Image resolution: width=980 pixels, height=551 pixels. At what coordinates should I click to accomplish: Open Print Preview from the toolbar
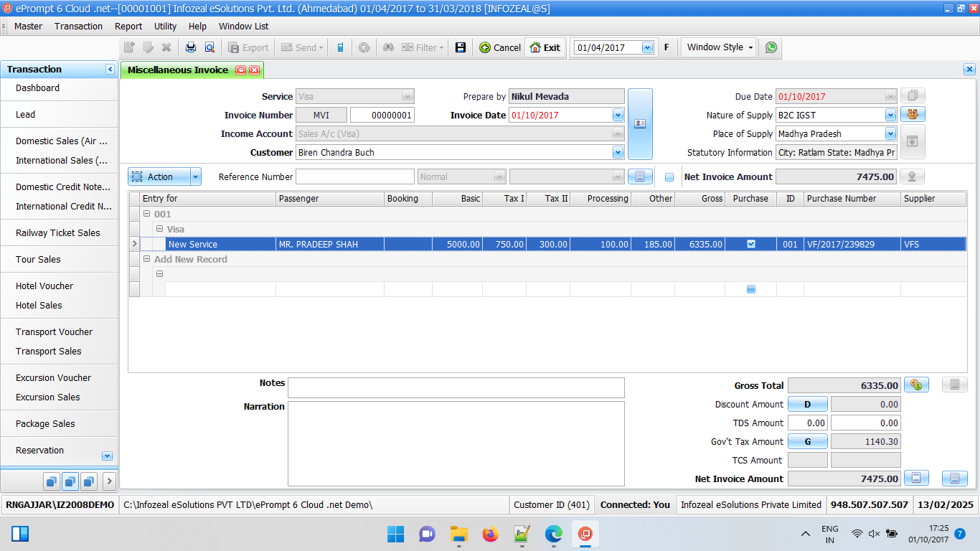pyautogui.click(x=209, y=47)
